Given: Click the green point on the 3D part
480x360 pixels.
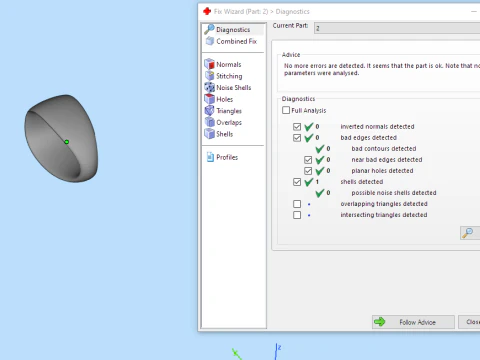Looking at the screenshot, I should (x=67, y=142).
